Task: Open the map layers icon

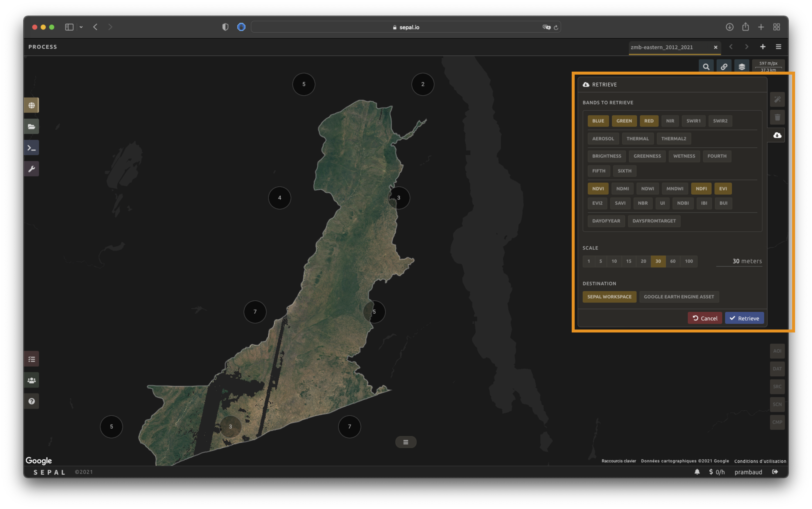Action: (742, 67)
